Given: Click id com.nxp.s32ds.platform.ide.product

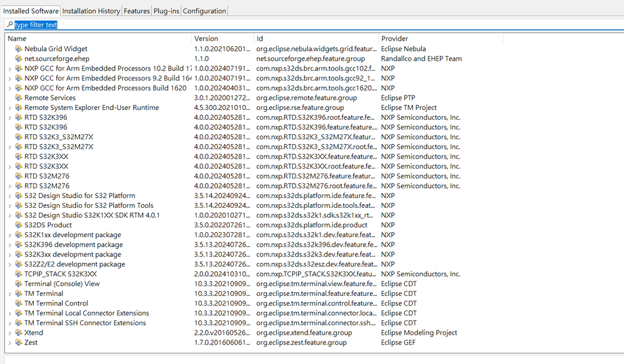Looking at the screenshot, I should (312, 225).
